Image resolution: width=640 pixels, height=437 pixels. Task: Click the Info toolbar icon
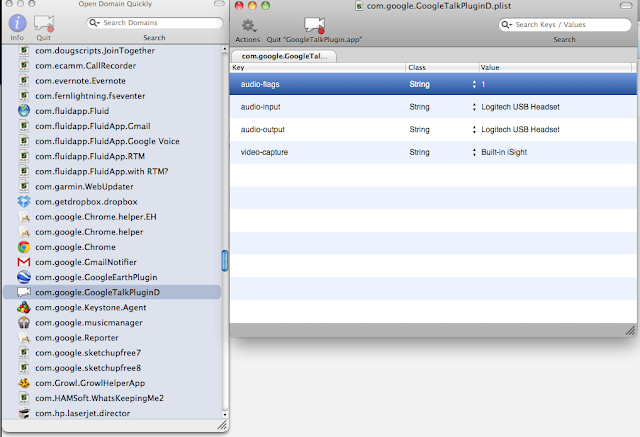[x=17, y=23]
